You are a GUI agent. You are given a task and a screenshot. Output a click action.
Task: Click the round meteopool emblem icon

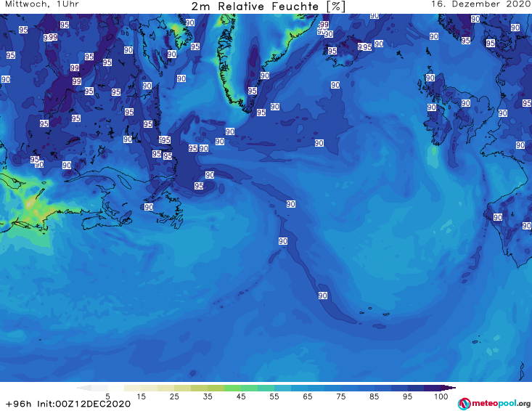tap(464, 404)
